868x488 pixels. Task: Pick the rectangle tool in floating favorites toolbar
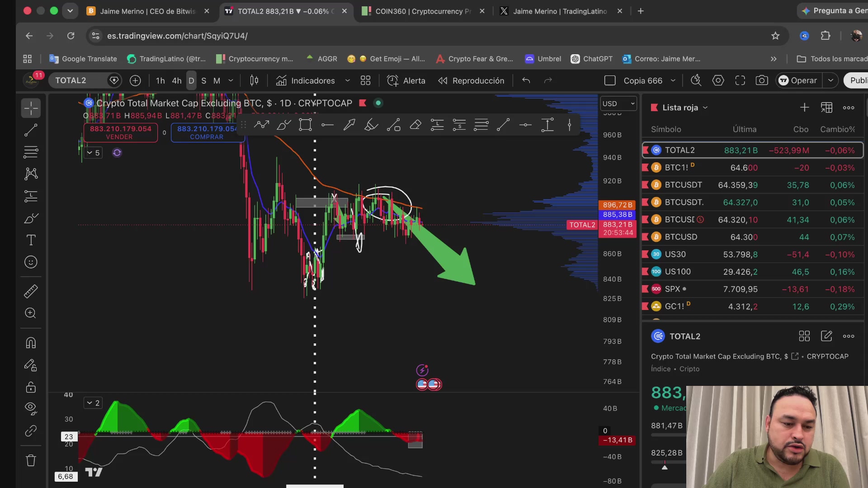(x=305, y=125)
